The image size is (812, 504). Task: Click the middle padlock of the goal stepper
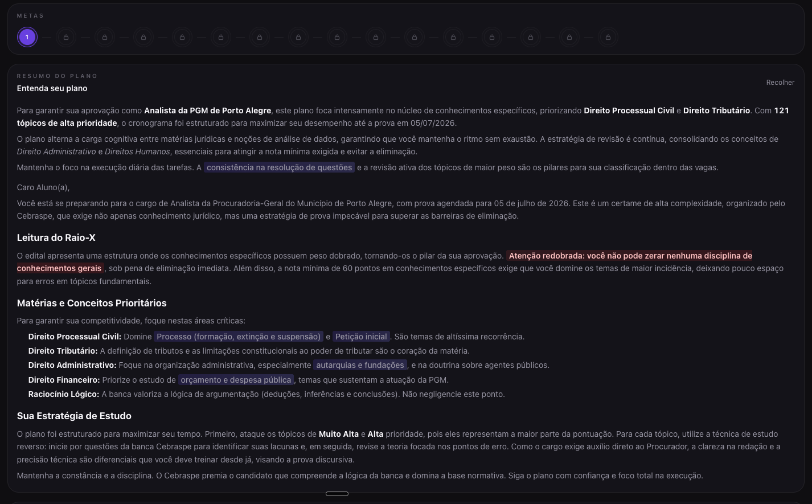[x=337, y=36]
